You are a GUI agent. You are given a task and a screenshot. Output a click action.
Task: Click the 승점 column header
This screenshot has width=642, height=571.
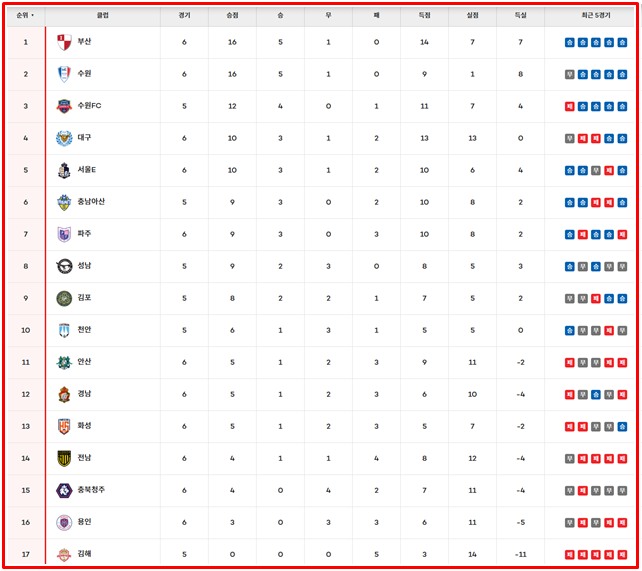[x=232, y=16]
